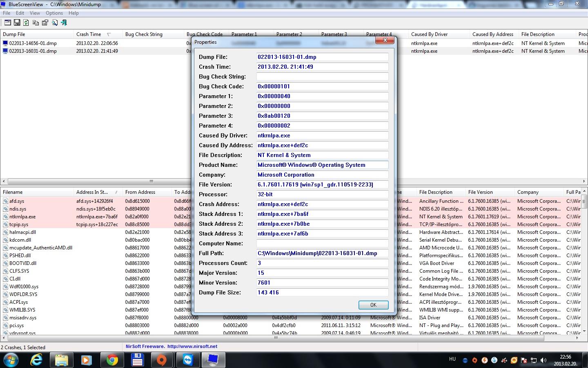Launch Internet Explorer from the taskbar
Image resolution: width=588 pixels, height=368 pixels.
coord(37,360)
